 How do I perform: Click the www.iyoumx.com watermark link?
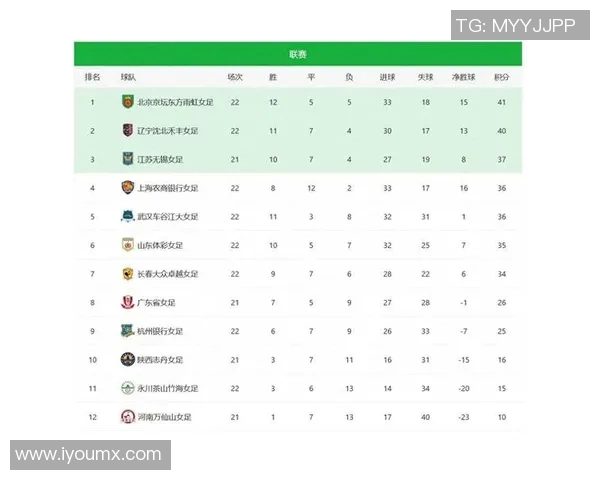tap(88, 455)
